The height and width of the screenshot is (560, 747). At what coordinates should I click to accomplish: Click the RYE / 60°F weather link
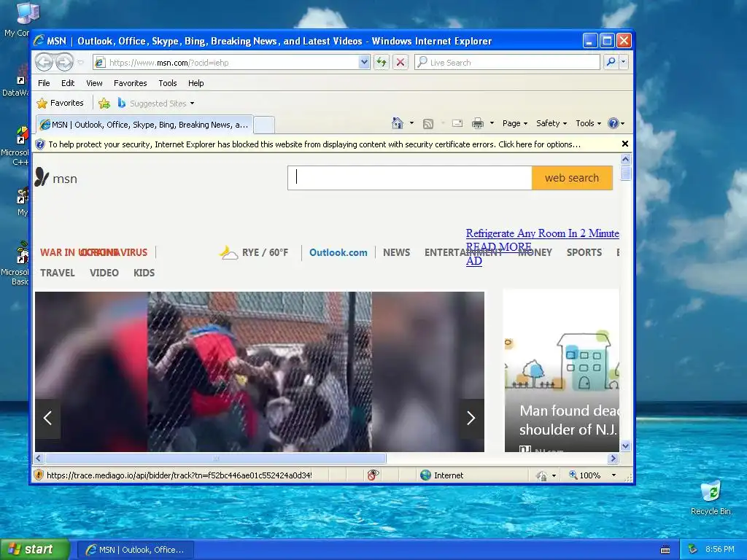click(x=255, y=252)
